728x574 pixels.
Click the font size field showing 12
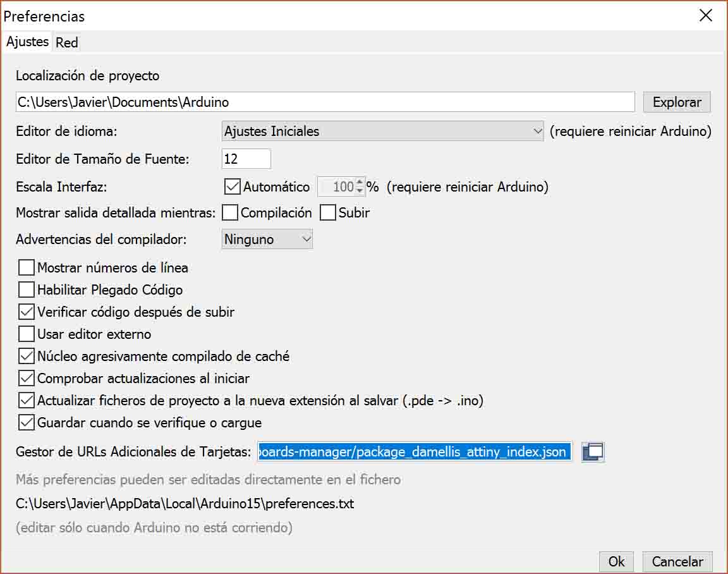tap(246, 159)
